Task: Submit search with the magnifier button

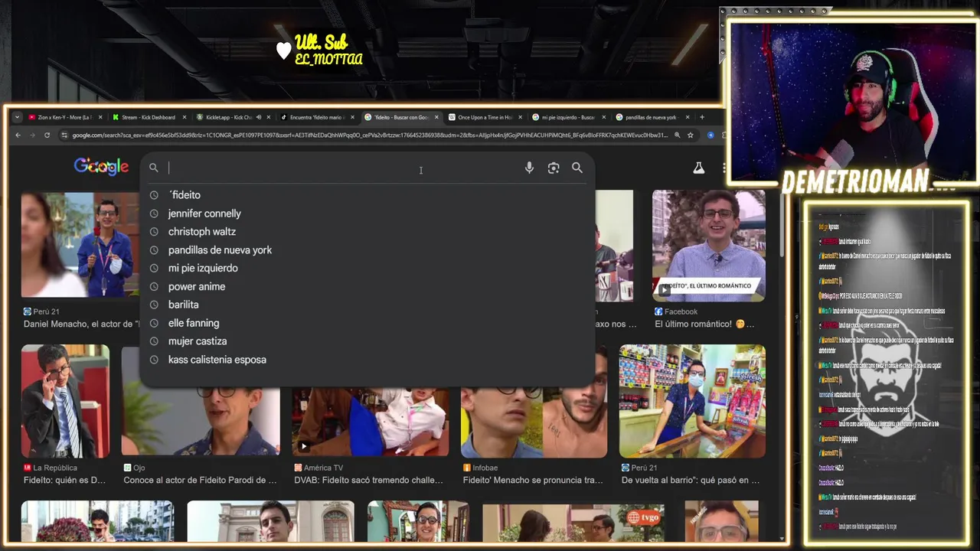Action: (x=577, y=168)
